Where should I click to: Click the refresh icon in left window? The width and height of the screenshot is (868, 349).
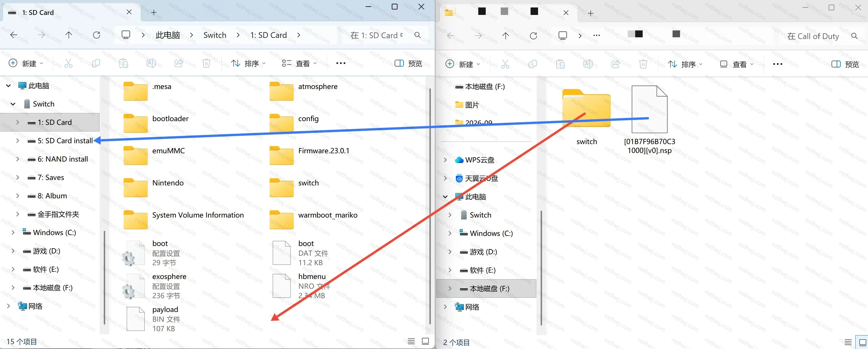[x=97, y=35]
